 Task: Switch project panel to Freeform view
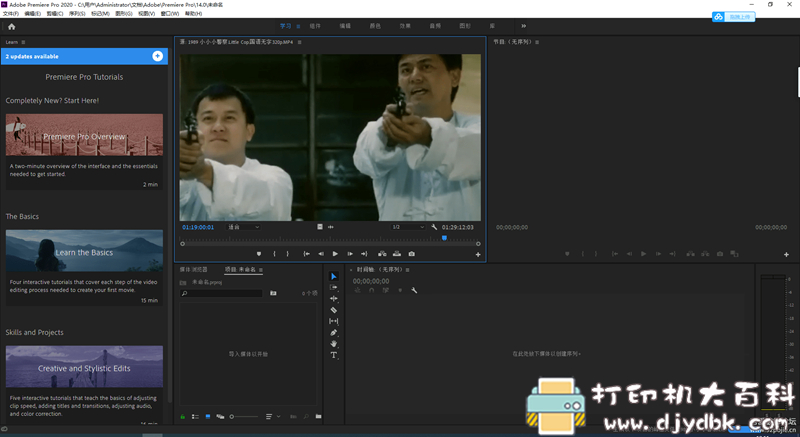tap(220, 417)
